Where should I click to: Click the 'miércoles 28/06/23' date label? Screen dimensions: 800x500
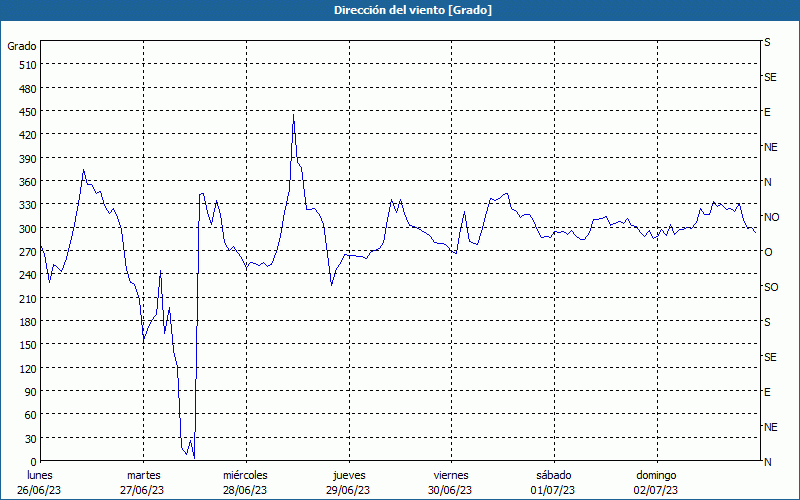[245, 483]
